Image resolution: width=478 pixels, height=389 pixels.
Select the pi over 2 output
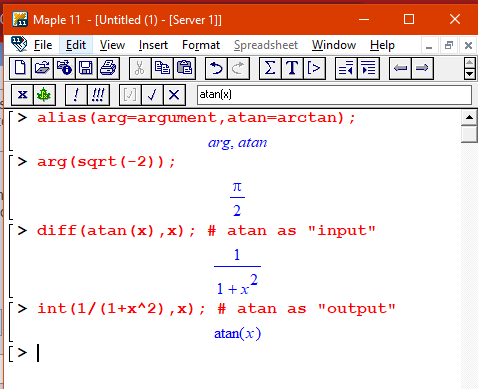click(237, 199)
